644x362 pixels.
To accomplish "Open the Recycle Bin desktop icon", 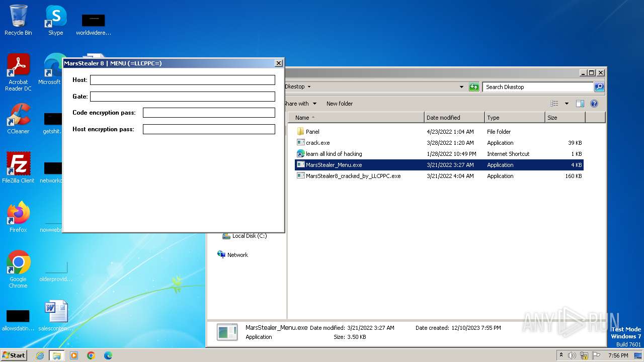I will pos(18,20).
